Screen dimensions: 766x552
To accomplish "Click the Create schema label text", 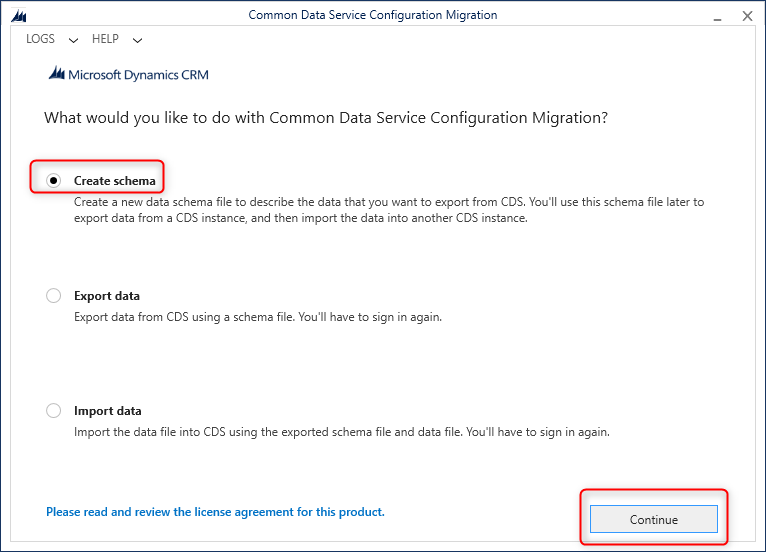I will tap(115, 181).
